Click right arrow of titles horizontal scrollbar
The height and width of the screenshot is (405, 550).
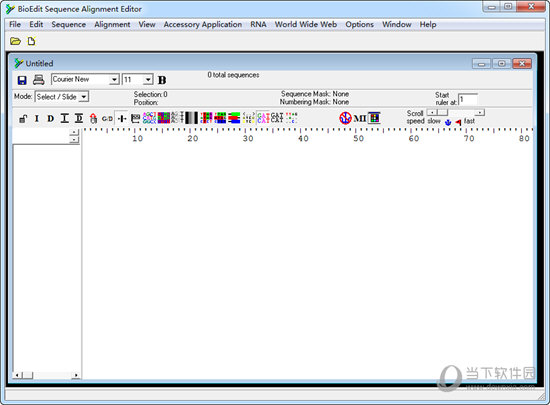point(75,375)
